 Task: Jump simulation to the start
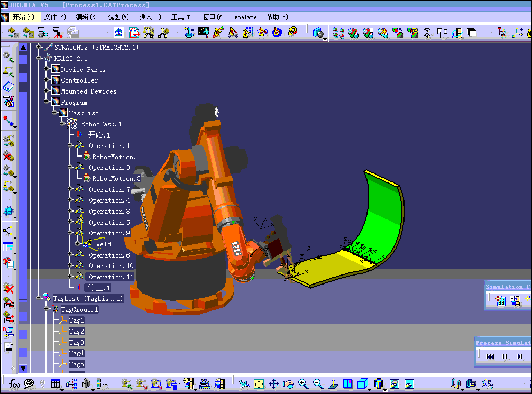click(490, 357)
